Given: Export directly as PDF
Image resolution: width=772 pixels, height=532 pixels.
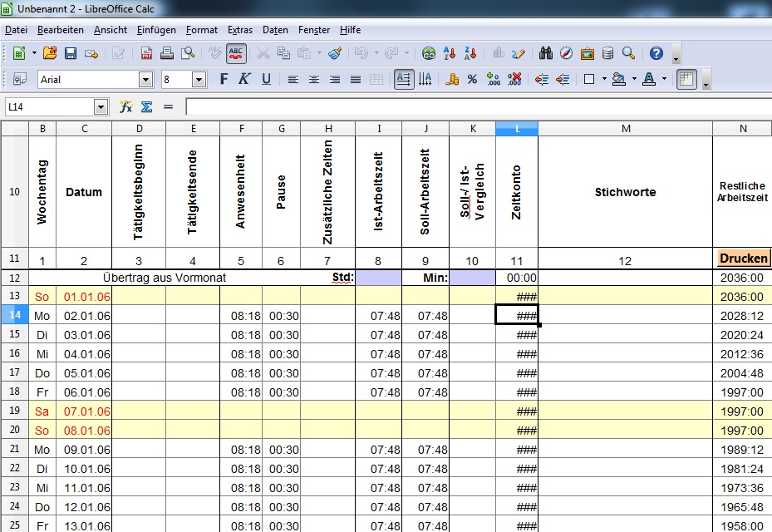Looking at the screenshot, I should (x=146, y=53).
